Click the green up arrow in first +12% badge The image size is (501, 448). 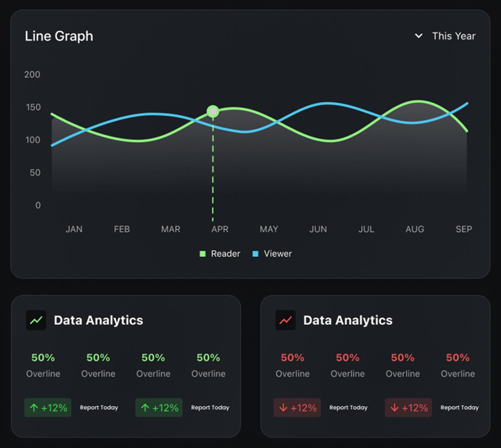34,408
